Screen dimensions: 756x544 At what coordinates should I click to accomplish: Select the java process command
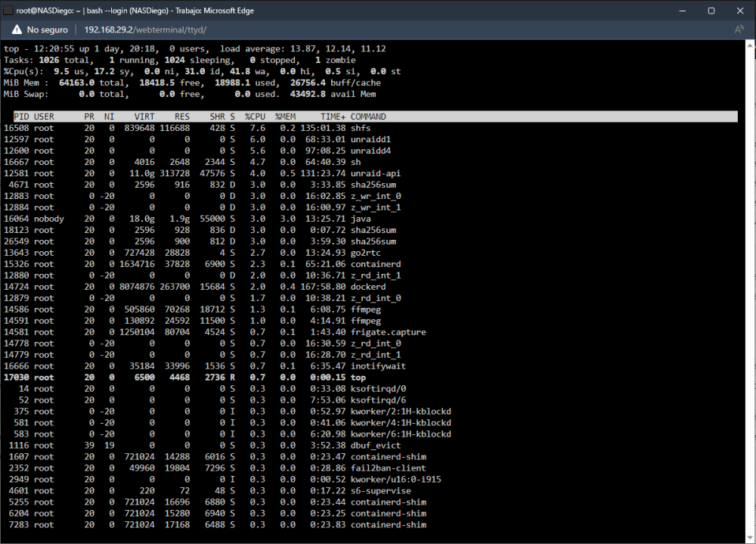pyautogui.click(x=361, y=219)
